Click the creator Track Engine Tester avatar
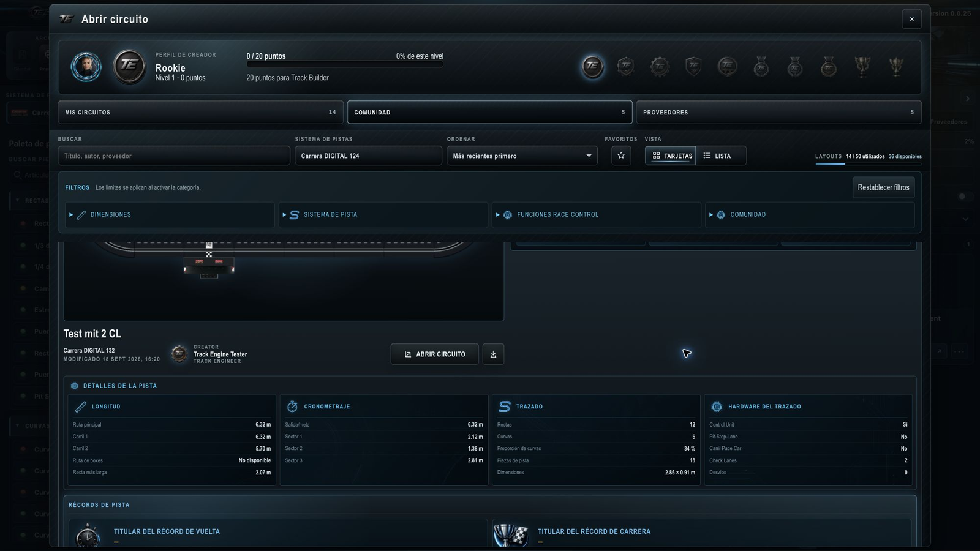The image size is (980, 551). pyautogui.click(x=179, y=354)
